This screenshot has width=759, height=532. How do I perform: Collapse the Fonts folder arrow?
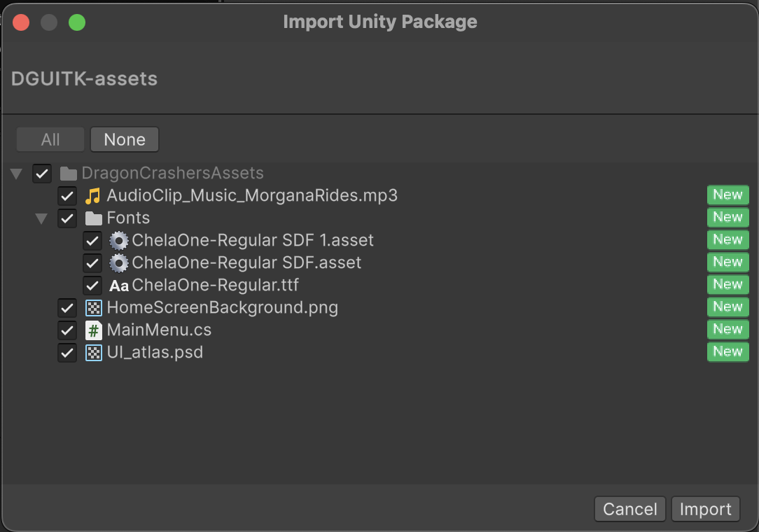pyautogui.click(x=41, y=218)
